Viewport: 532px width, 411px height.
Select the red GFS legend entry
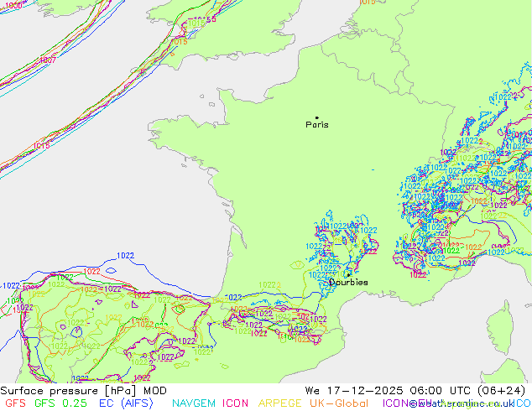tap(15, 403)
